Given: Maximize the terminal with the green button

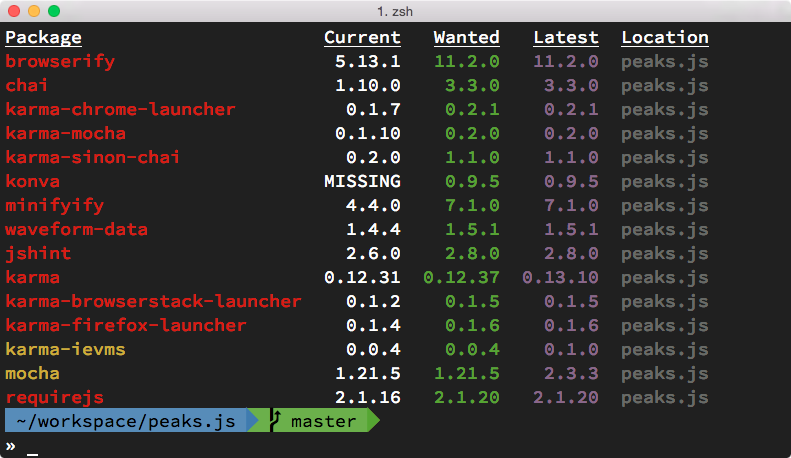Looking at the screenshot, I should pyautogui.click(x=54, y=11).
